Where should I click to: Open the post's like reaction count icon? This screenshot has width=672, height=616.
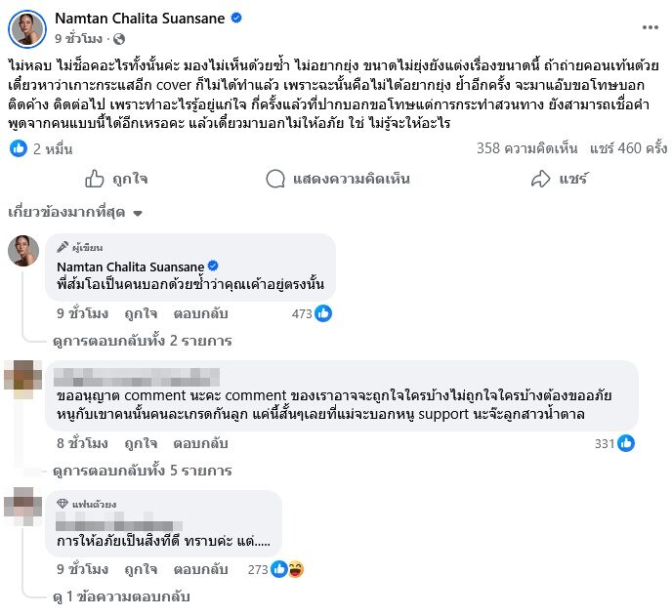(x=18, y=148)
